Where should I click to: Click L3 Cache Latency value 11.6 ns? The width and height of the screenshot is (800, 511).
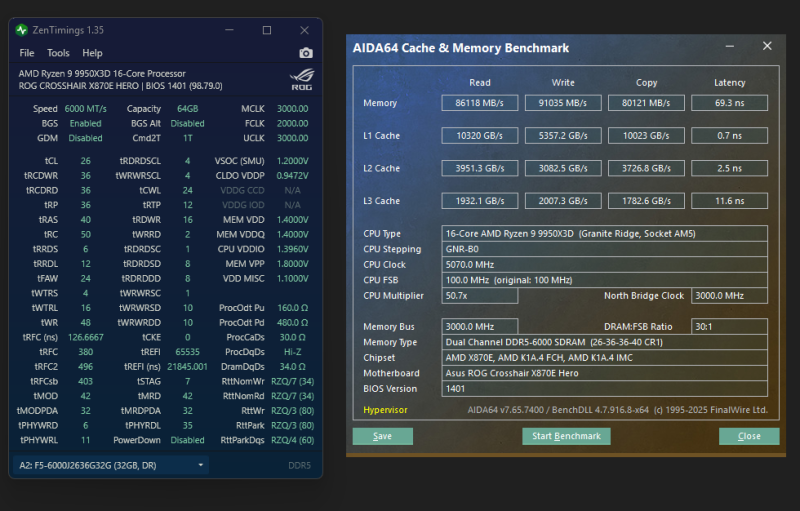click(x=730, y=201)
